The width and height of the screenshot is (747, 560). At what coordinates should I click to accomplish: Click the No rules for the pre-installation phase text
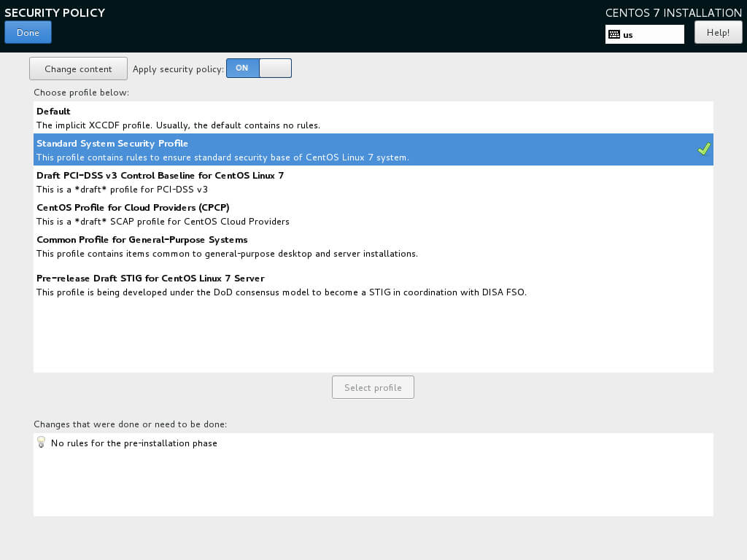[134, 443]
